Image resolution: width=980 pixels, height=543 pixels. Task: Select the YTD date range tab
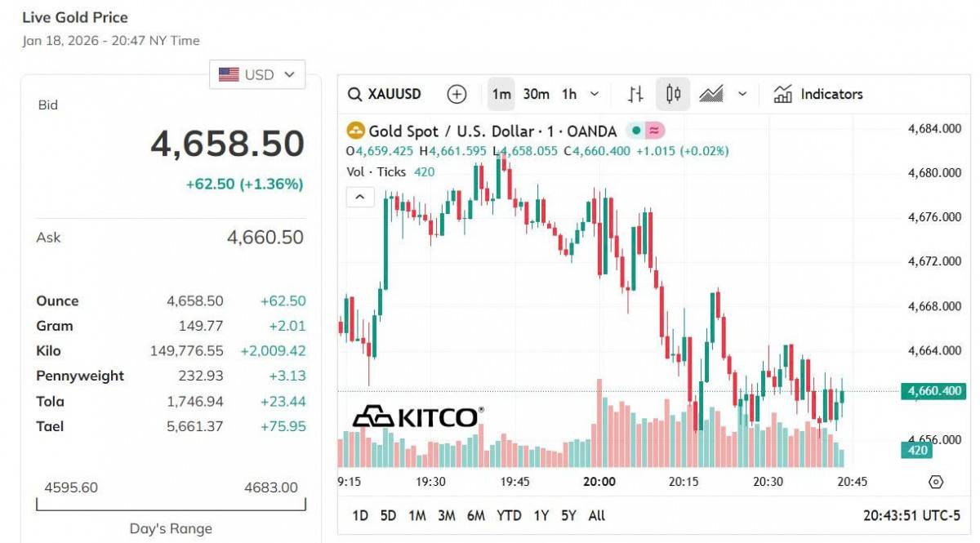click(x=509, y=515)
